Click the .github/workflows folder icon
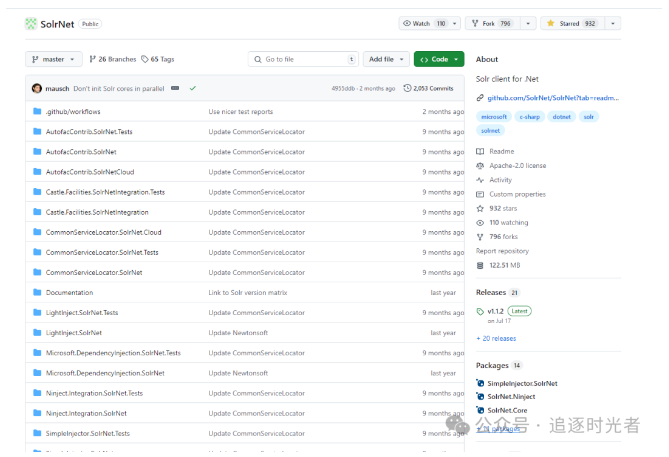The image size is (669, 457). (37, 111)
